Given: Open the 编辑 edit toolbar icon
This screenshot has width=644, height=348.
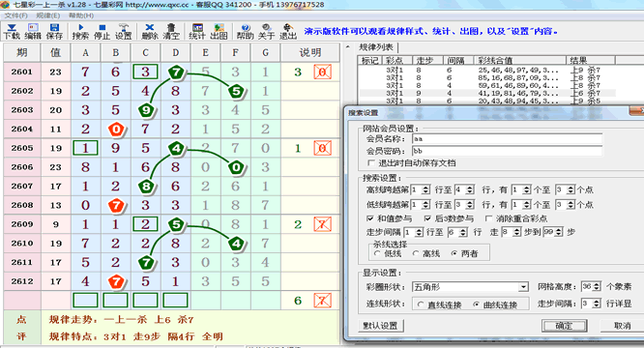Looking at the screenshot, I should pos(33,31).
